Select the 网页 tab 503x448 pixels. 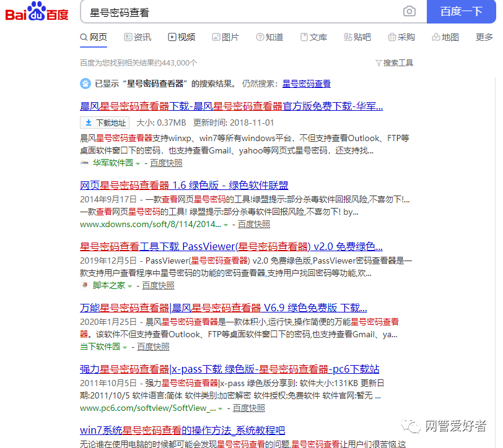point(94,37)
